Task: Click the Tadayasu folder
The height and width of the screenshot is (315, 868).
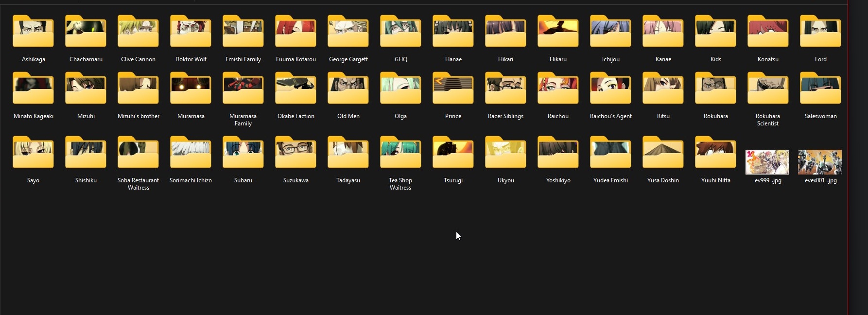Action: (348, 152)
